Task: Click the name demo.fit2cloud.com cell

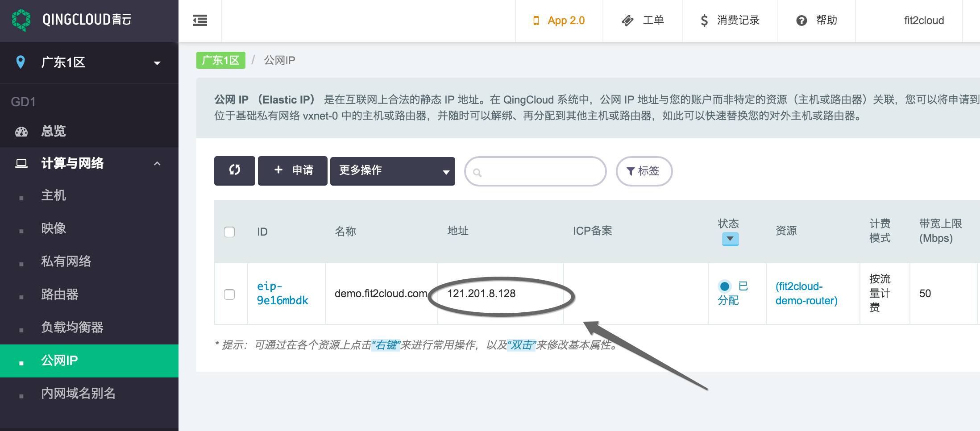Action: pos(381,294)
